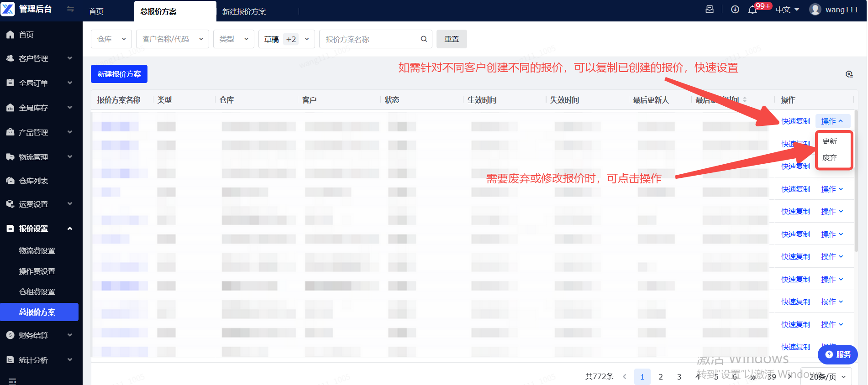The image size is (868, 385).
Task: Click the 物流管理 truck icon
Action: click(10, 157)
